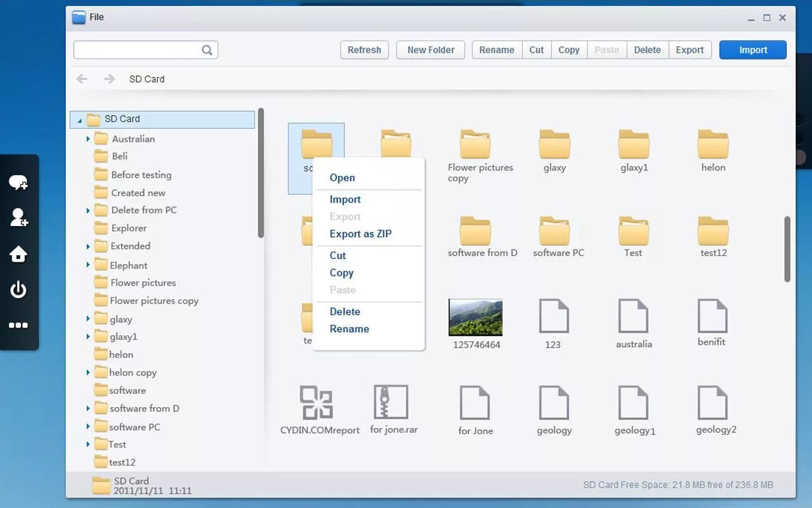
Task: Open the three-dots more sidebar icon
Action: click(x=18, y=325)
